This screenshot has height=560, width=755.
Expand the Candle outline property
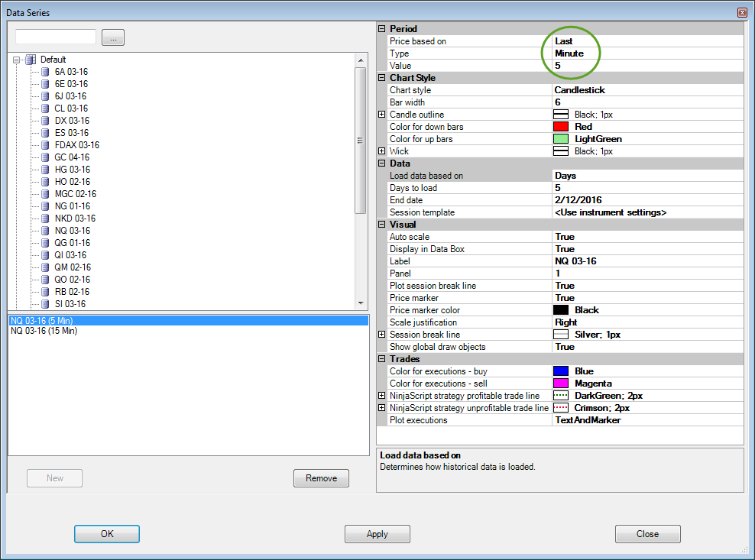pos(382,114)
